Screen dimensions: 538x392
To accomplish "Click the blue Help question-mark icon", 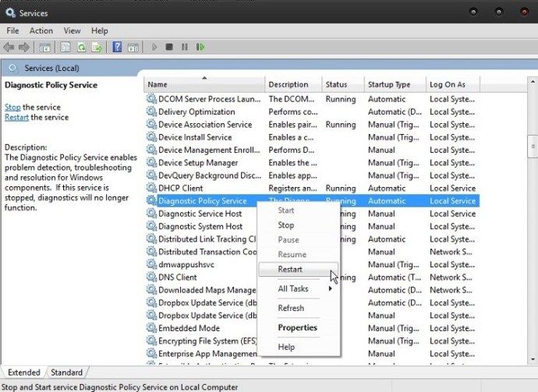I will point(117,47).
